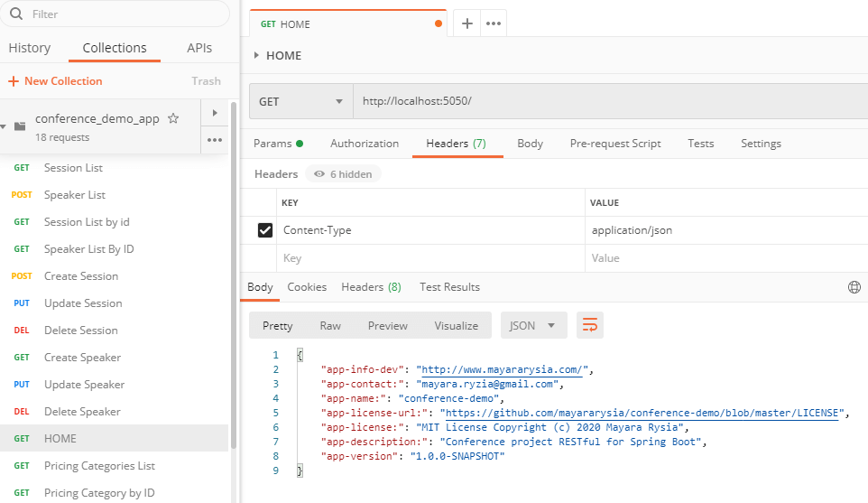Image resolution: width=868 pixels, height=503 pixels.
Task: Expand the HOME request description
Action: (x=256, y=55)
